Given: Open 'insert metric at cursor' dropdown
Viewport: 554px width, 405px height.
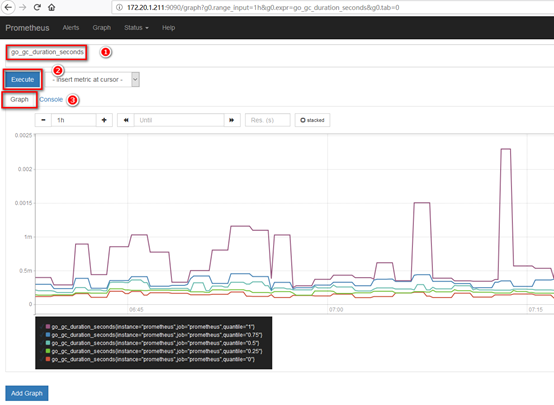Looking at the screenshot, I should 93,80.
